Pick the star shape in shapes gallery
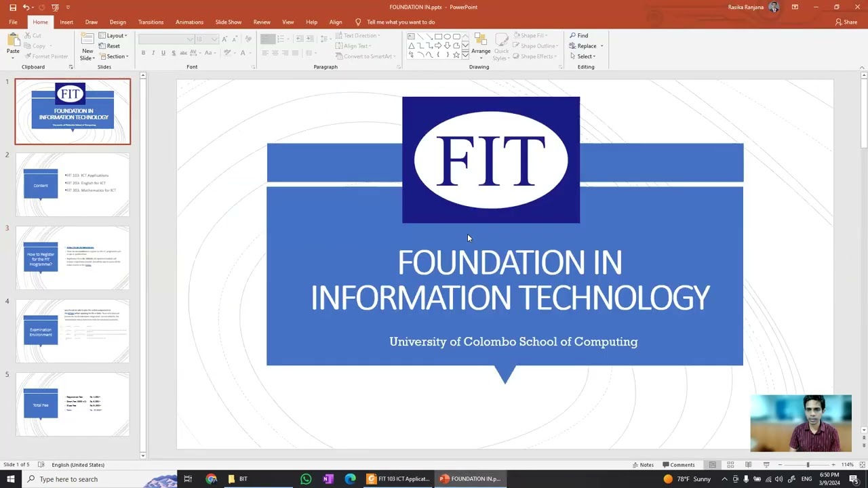The image size is (868, 488). (x=456, y=54)
